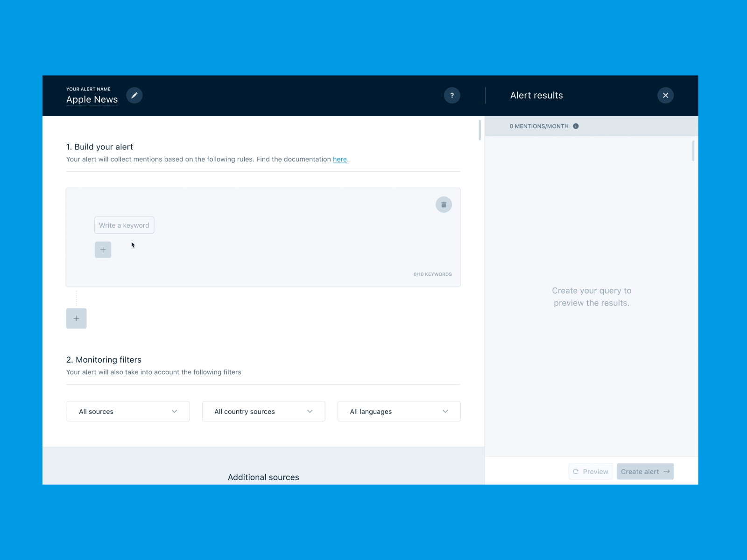Click the info icon next to mentions count
This screenshot has height=560, width=747.
tap(576, 126)
